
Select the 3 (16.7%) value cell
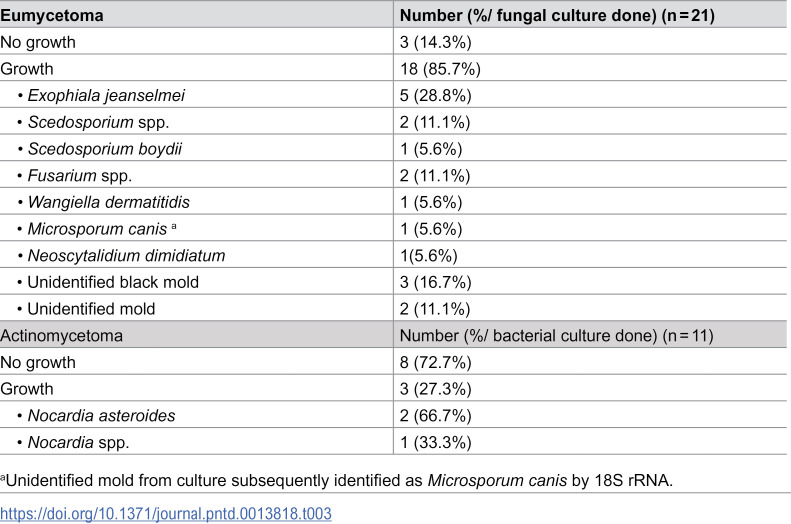[435, 282]
